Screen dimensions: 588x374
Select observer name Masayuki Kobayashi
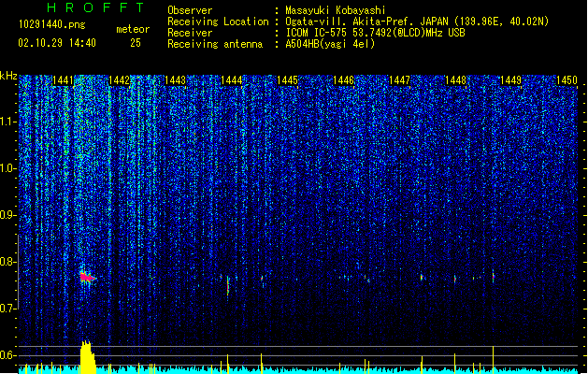coord(336,10)
